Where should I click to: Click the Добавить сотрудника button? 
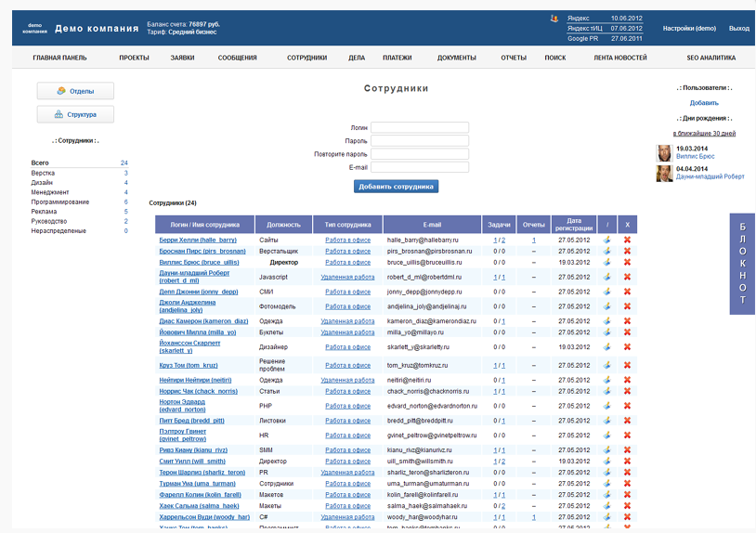tap(396, 187)
